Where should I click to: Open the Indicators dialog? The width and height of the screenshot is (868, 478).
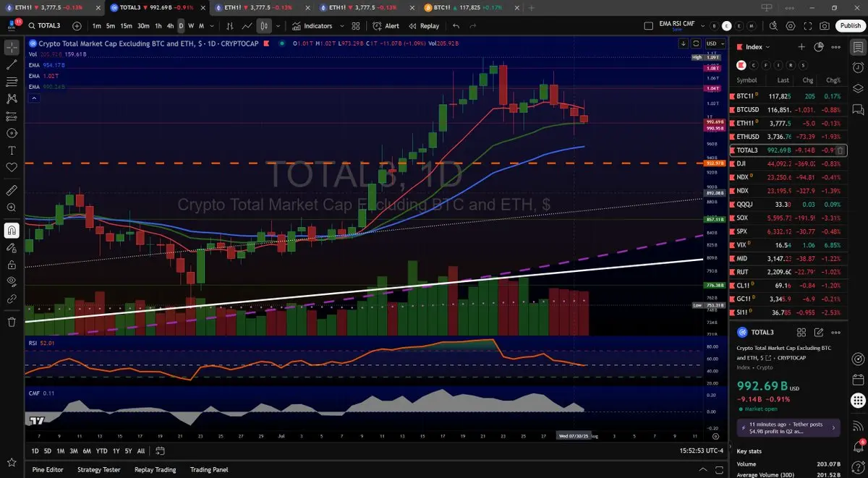tap(312, 26)
